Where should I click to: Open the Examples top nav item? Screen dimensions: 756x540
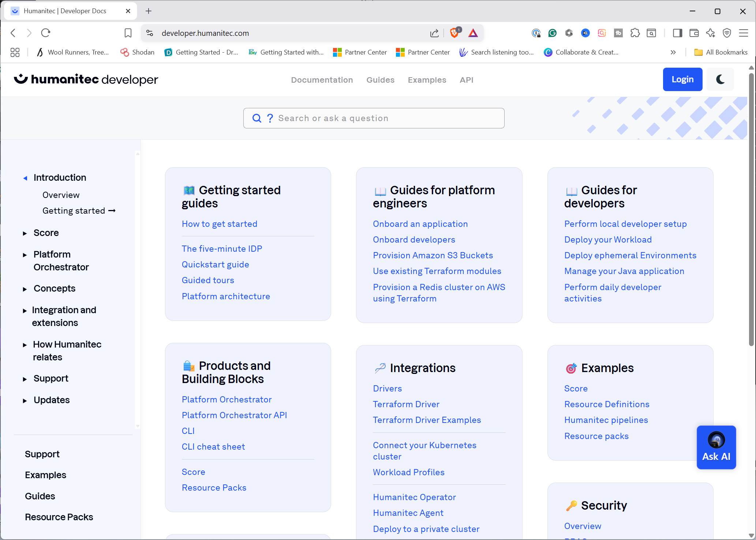pos(427,80)
